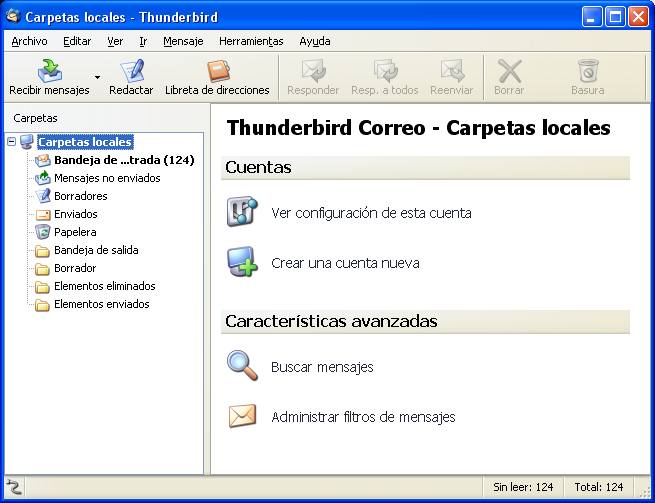
Task: Open the Herramientas menu
Action: (x=251, y=41)
